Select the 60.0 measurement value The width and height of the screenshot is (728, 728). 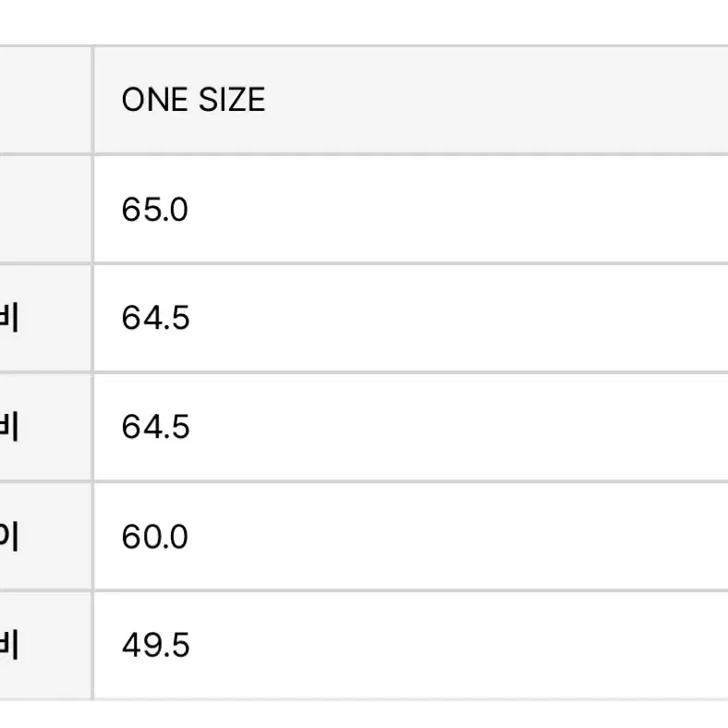[154, 536]
